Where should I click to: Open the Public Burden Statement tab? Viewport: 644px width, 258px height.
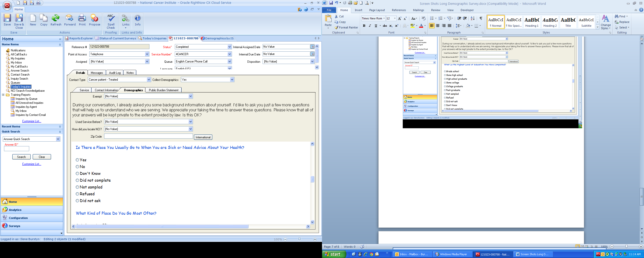[x=164, y=90]
